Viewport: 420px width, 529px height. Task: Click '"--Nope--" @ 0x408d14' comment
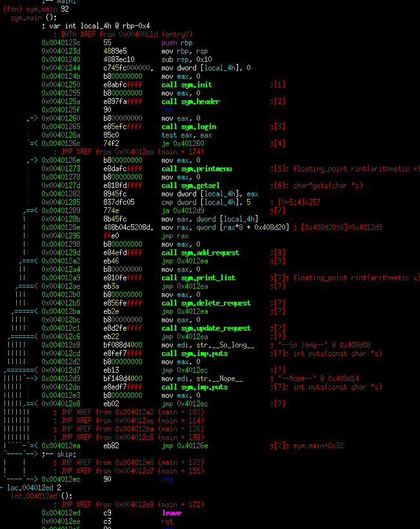319,379
